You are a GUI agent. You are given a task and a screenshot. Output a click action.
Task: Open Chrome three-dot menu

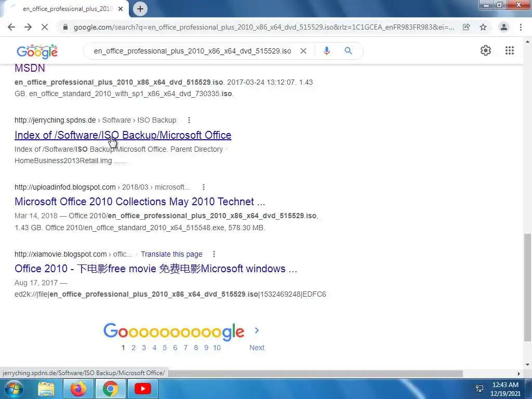click(x=521, y=27)
